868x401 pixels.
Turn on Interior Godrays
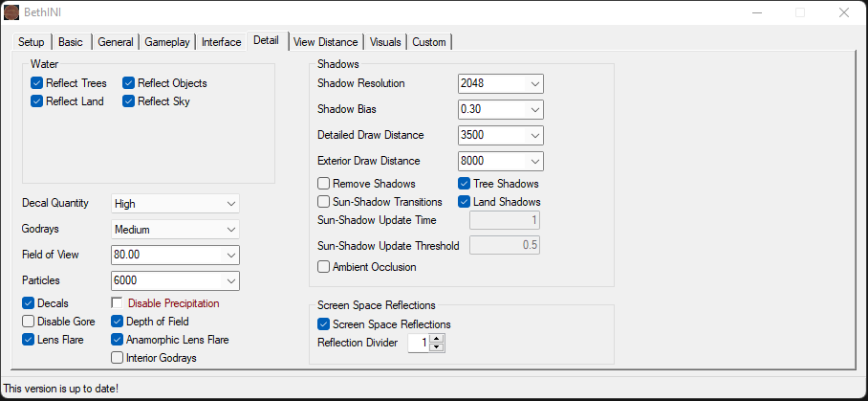[118, 358]
